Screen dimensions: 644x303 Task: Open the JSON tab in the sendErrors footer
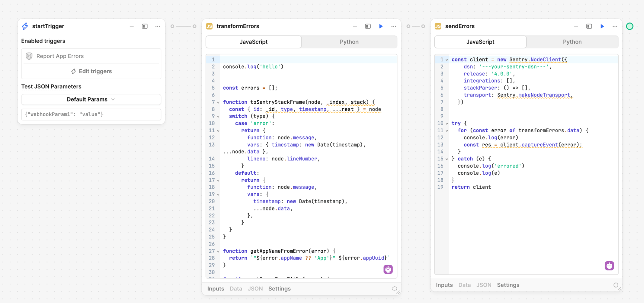click(x=484, y=285)
